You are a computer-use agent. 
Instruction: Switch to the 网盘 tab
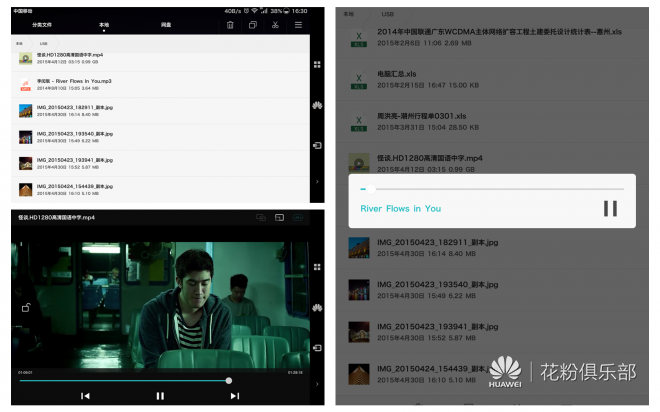click(x=166, y=25)
